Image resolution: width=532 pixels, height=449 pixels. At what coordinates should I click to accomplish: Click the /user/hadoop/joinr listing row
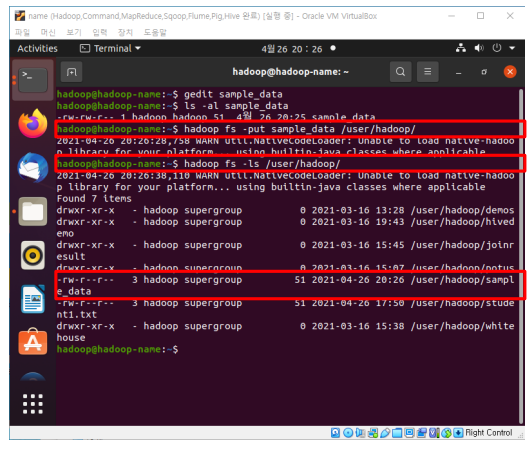pyautogui.click(x=285, y=250)
